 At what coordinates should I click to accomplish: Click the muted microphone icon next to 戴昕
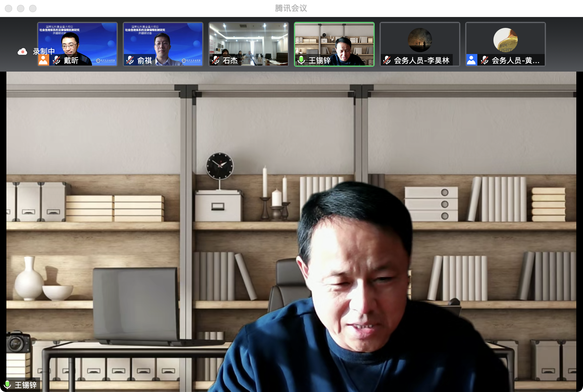click(x=56, y=60)
